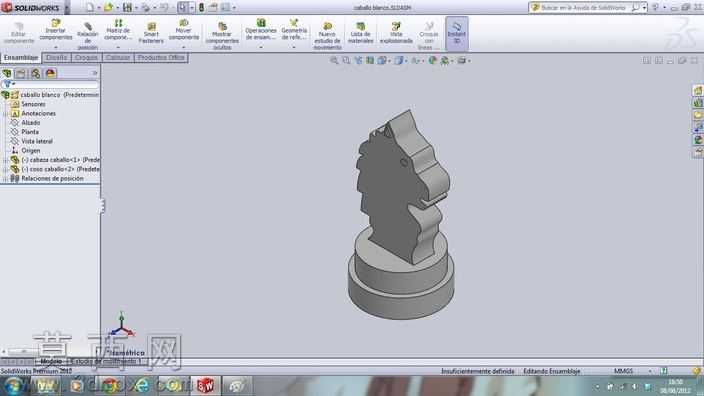Screen dimensions: 704x396
Task: Switch to the Diseño tab
Action: coord(57,57)
